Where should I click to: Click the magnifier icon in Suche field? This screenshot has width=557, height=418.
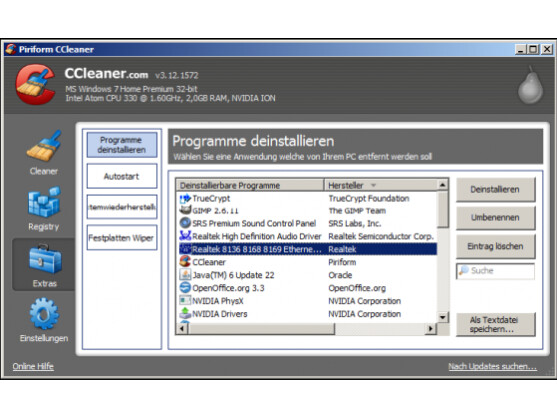coord(464,271)
